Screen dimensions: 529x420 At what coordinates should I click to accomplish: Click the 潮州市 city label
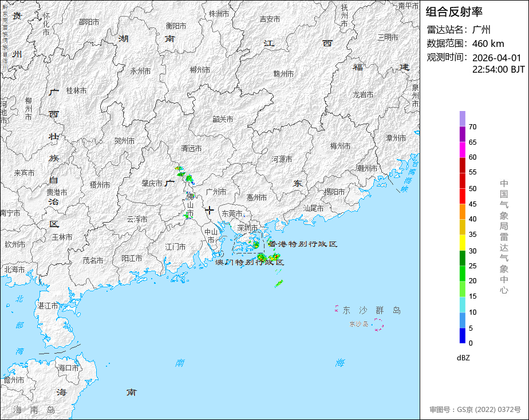pyautogui.click(x=367, y=168)
